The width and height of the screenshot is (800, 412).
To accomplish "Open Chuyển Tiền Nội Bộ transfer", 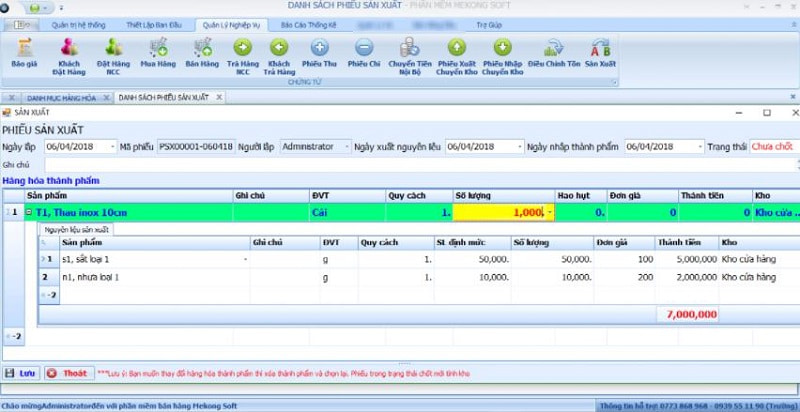I will (x=408, y=54).
